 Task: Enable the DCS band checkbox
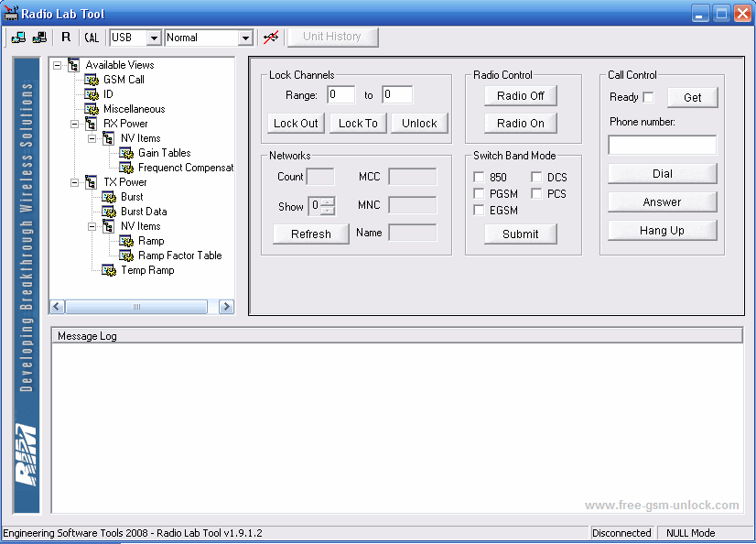coord(536,177)
